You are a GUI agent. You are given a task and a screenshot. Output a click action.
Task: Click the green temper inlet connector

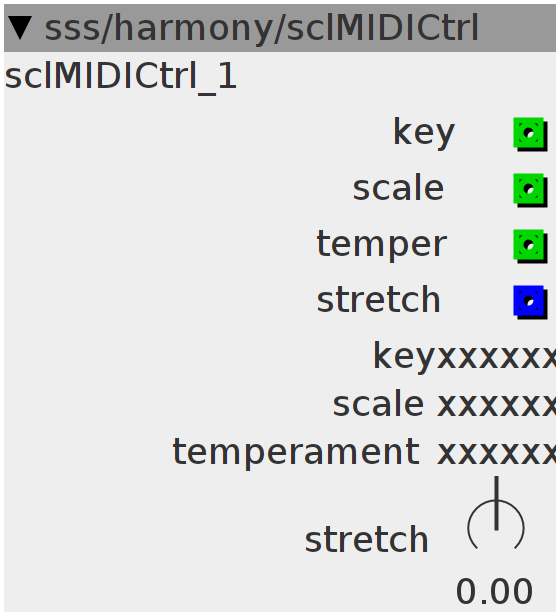tap(530, 246)
